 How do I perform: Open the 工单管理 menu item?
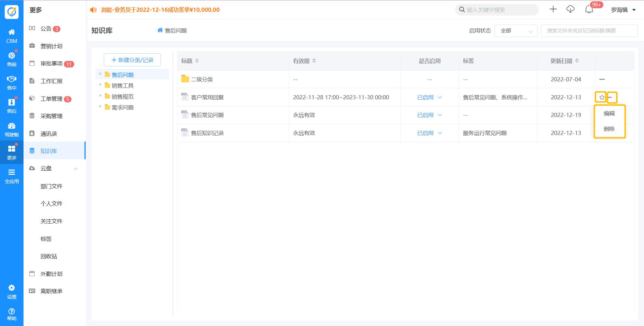tap(52, 99)
